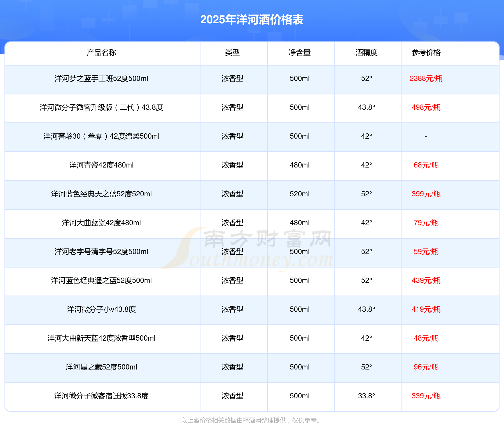Screen dimensions: 504x437
Task: Click the 产品名称 column header
Action: pos(101,52)
